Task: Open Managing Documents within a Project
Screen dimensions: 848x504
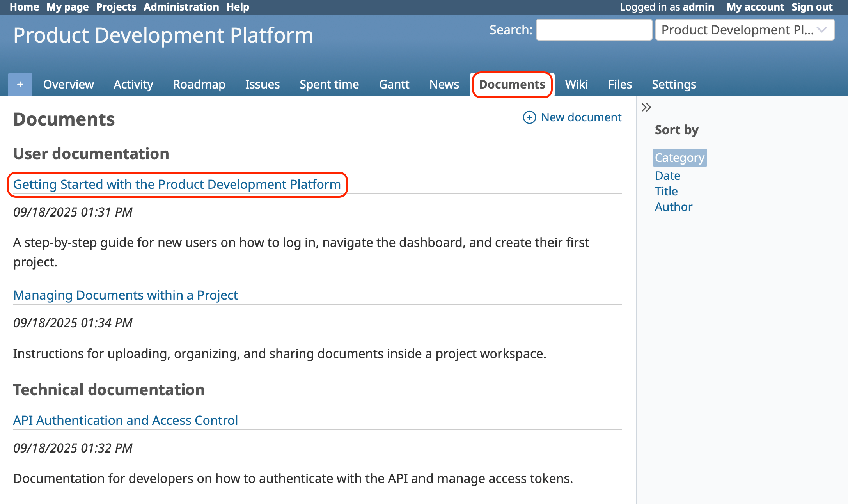Action: click(x=125, y=295)
